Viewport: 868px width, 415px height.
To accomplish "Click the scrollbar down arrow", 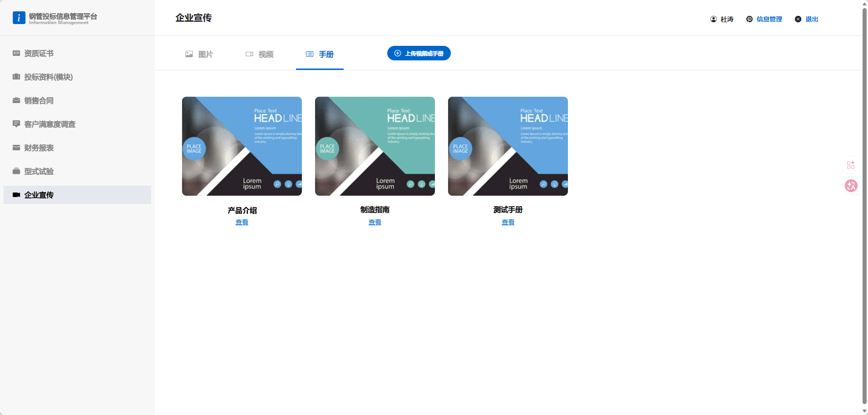I will (864, 411).
